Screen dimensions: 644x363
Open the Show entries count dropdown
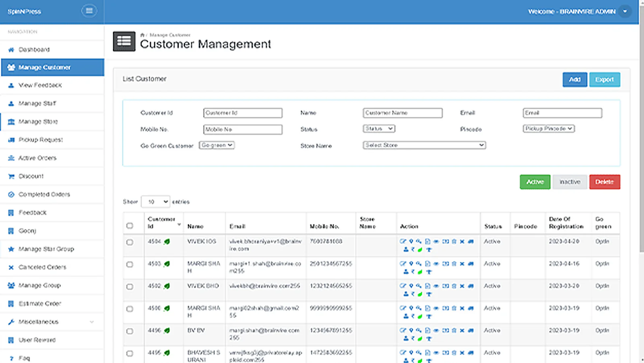(x=155, y=201)
